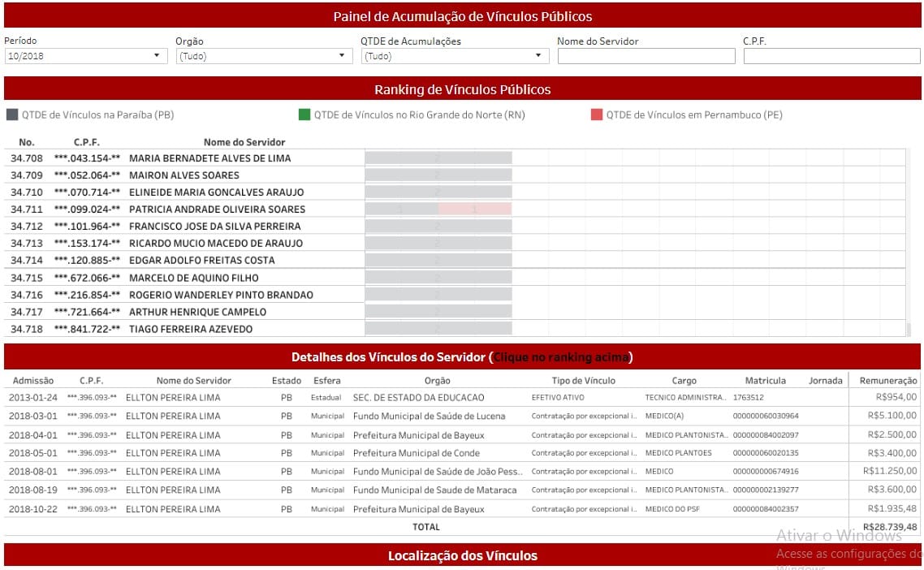Click Localização dos Vínculos section header
The height and width of the screenshot is (570, 924).
coord(462,556)
